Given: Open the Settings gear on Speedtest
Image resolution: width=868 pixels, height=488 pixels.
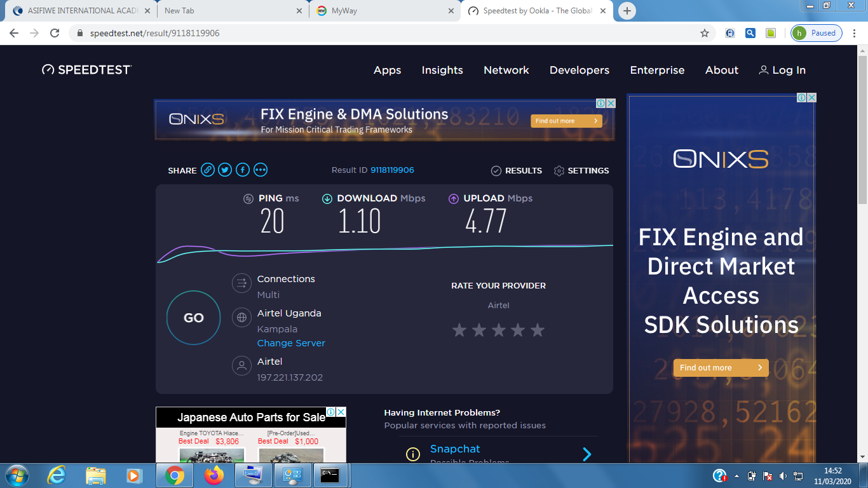Looking at the screenshot, I should click(581, 170).
